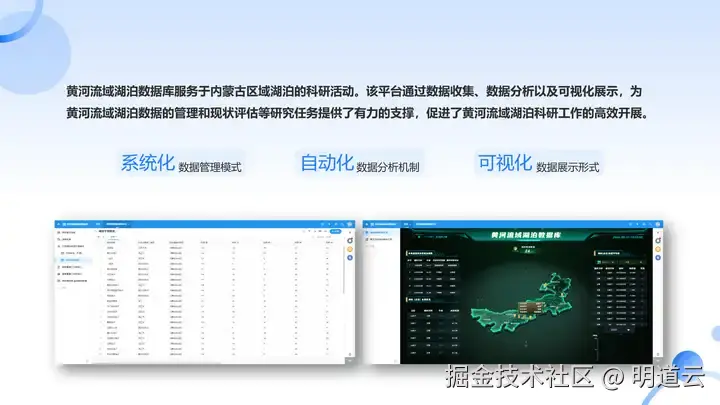Open the user avatar in the table window header

coord(350,224)
